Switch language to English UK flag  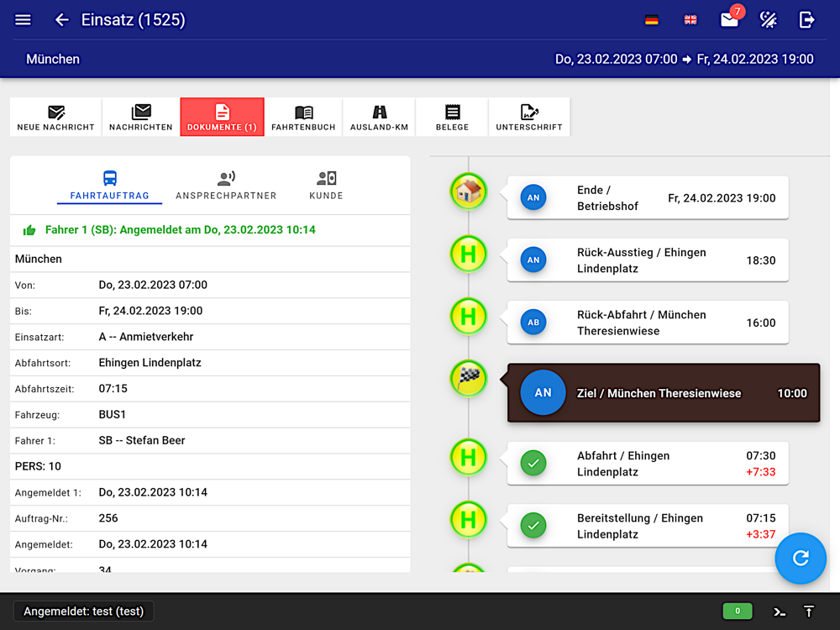[690, 20]
